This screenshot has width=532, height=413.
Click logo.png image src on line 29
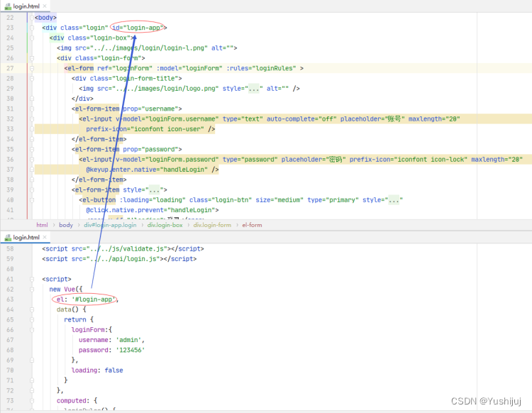(x=157, y=89)
